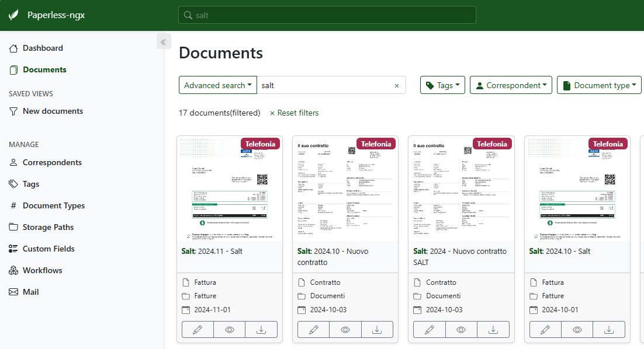644x349 pixels.
Task: Open the Storage Paths page
Action: pos(41,227)
